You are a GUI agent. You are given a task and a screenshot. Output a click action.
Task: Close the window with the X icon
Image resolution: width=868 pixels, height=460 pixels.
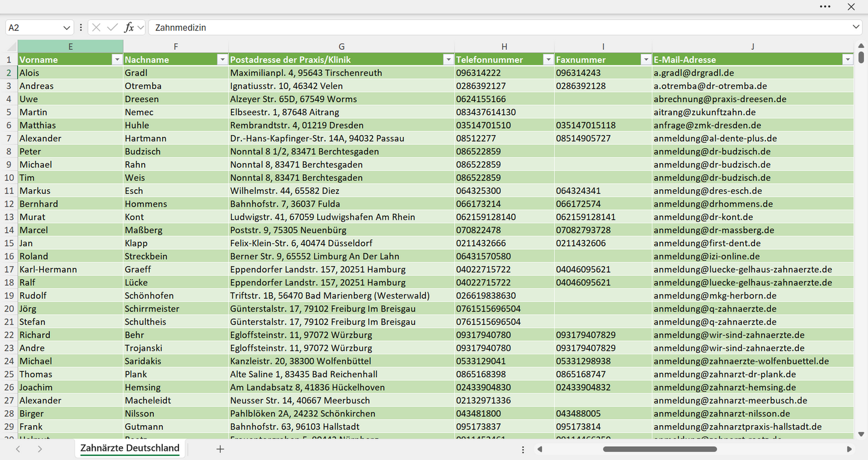tap(851, 7)
